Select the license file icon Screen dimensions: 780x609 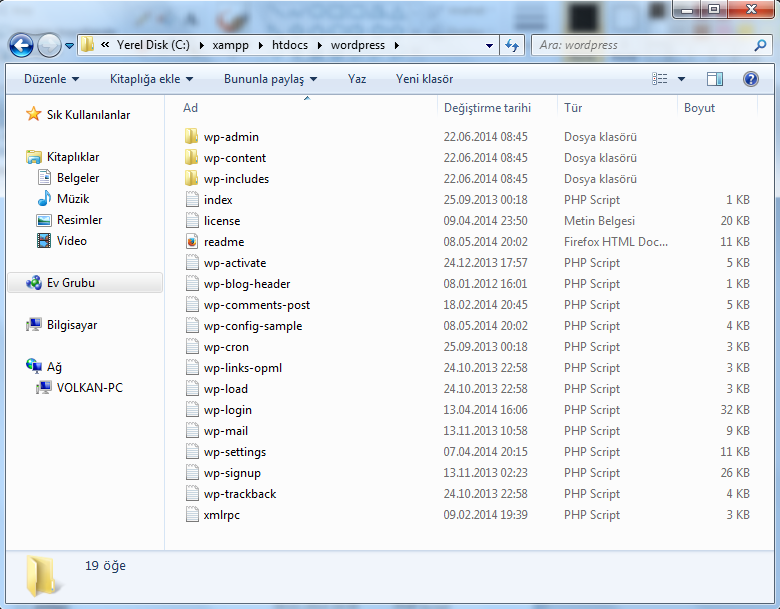coord(192,220)
